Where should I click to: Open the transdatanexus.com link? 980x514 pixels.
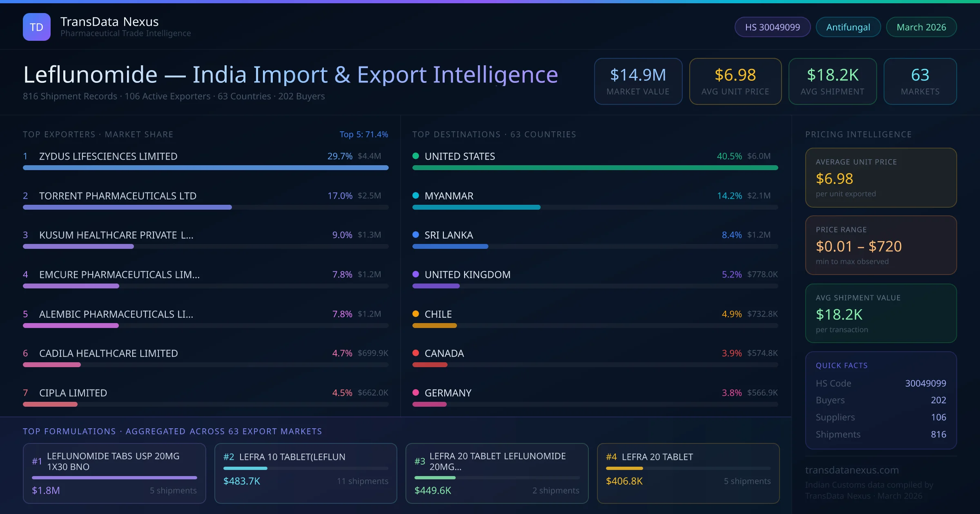(852, 470)
